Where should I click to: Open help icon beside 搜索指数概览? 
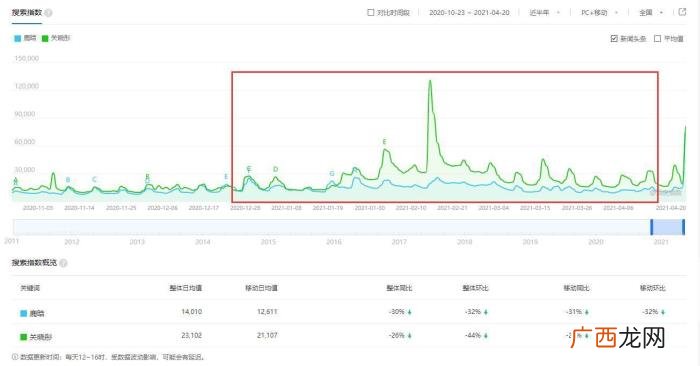[63, 263]
